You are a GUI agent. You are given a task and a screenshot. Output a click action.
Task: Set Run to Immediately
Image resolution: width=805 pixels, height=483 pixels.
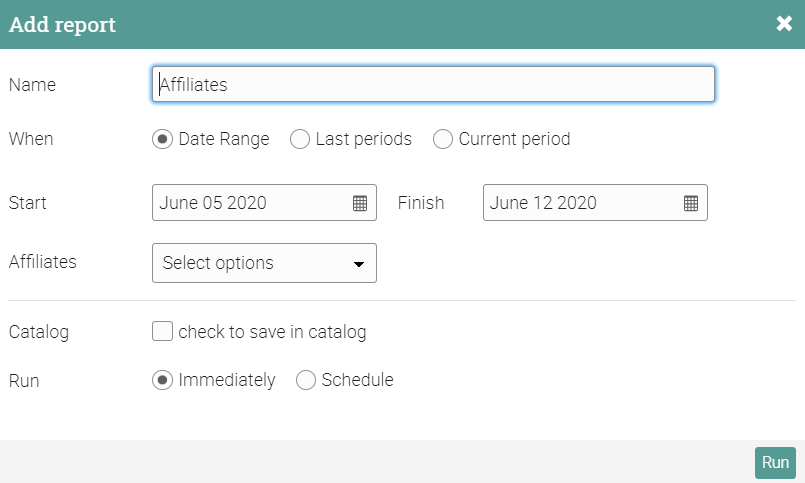(x=162, y=380)
